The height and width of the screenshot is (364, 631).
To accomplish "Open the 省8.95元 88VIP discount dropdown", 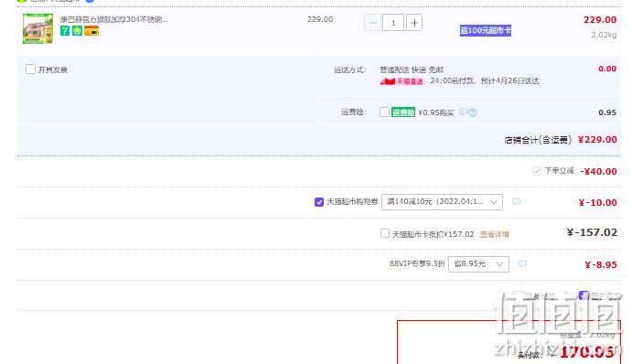I will (x=478, y=264).
